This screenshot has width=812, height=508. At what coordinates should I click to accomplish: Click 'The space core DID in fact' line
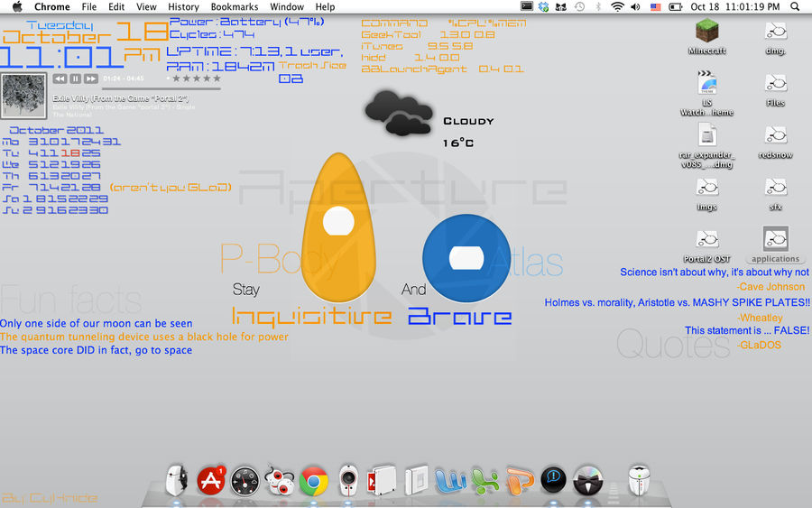coord(96,350)
